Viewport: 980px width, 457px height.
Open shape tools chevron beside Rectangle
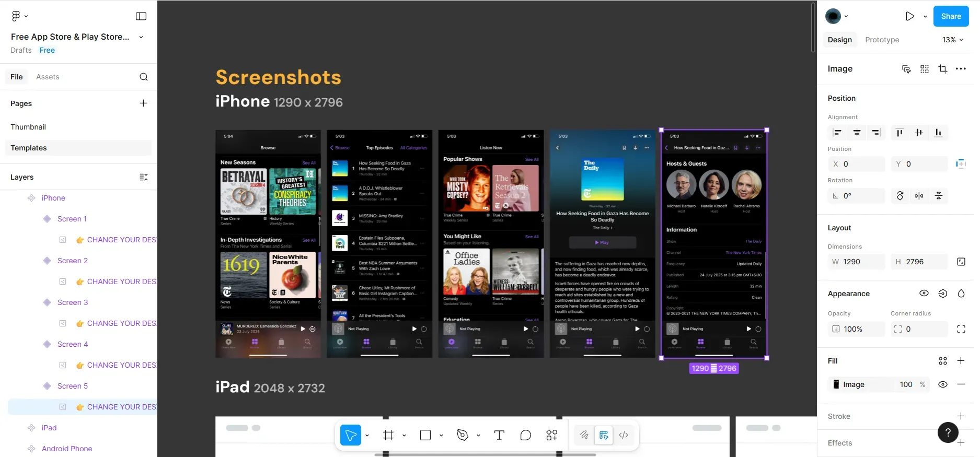click(x=441, y=435)
